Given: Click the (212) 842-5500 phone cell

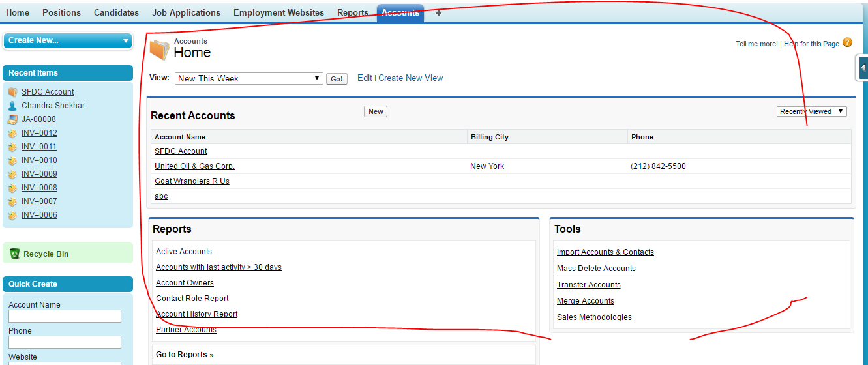Looking at the screenshot, I should coord(658,166).
